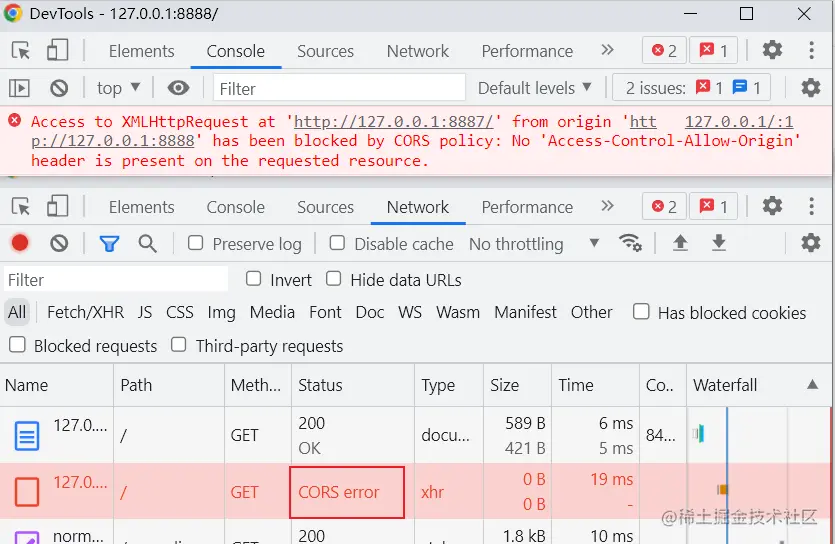
Task: Open the 2 issues button
Action: tap(692, 88)
